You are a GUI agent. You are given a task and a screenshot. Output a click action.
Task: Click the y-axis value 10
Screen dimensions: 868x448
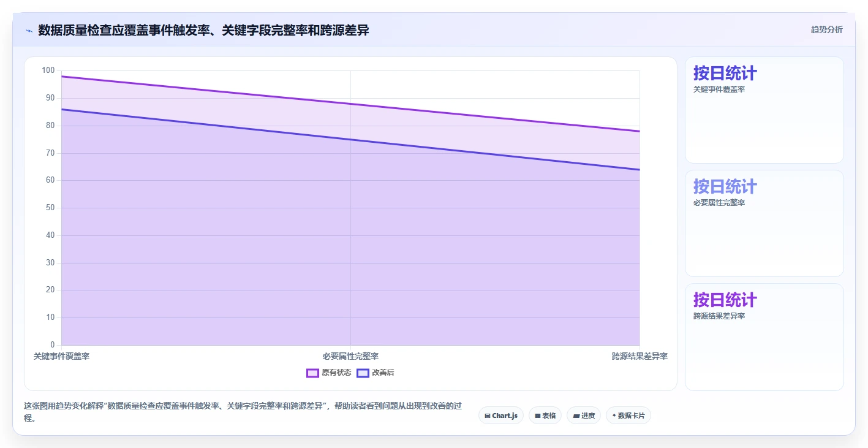[x=50, y=317]
